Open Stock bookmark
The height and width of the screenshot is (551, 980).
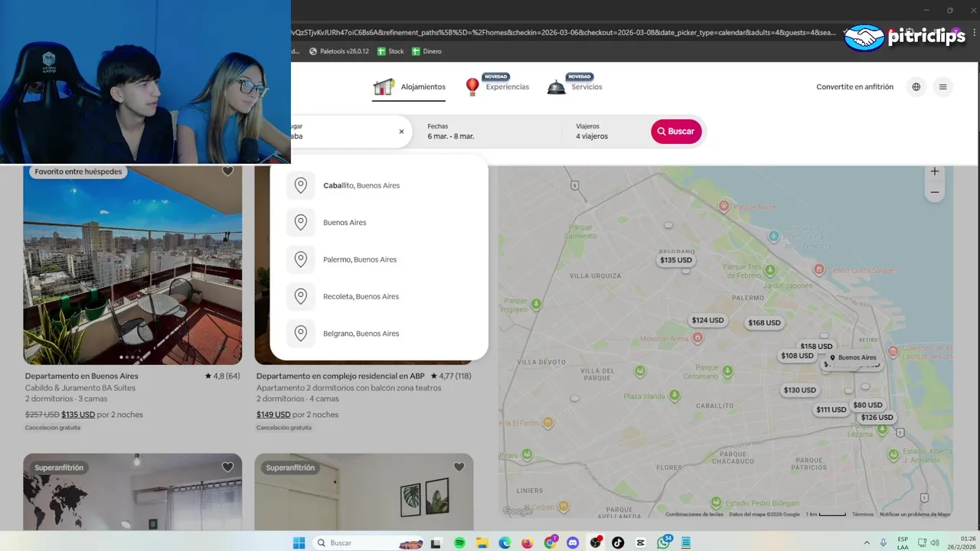390,51
